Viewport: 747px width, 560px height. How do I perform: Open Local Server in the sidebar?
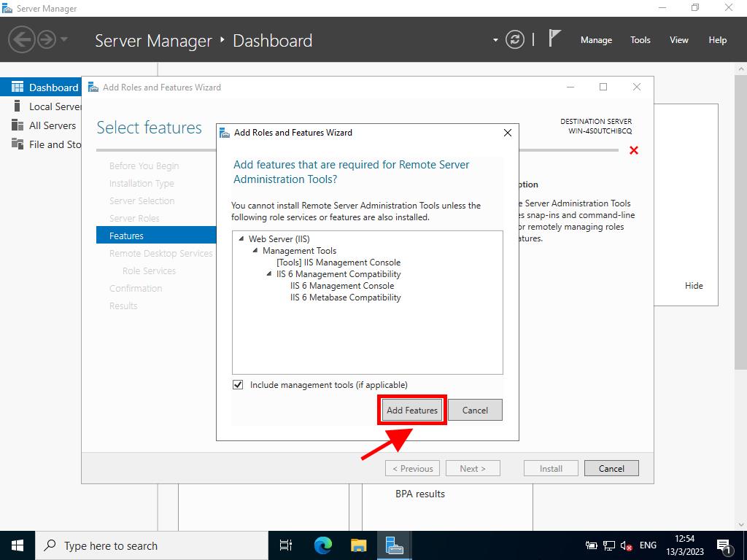point(41,106)
